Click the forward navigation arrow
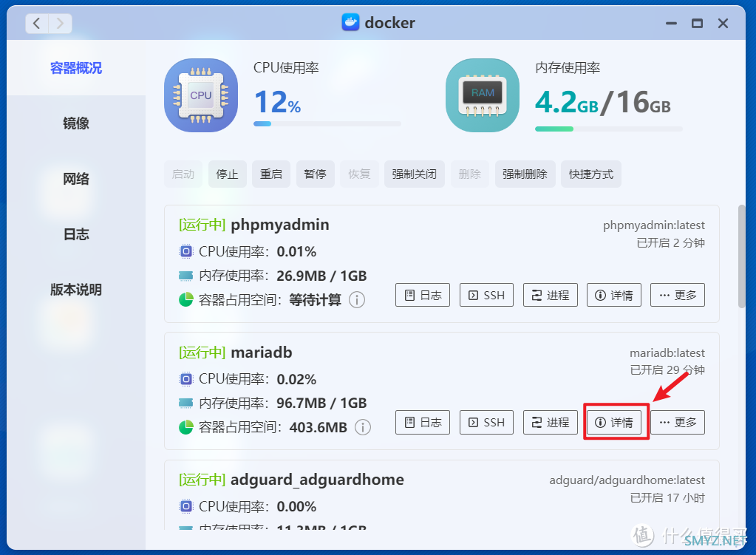The width and height of the screenshot is (756, 555). point(60,23)
